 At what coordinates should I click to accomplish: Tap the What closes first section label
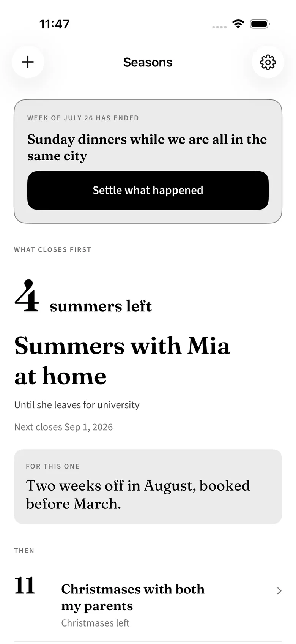coord(53,250)
